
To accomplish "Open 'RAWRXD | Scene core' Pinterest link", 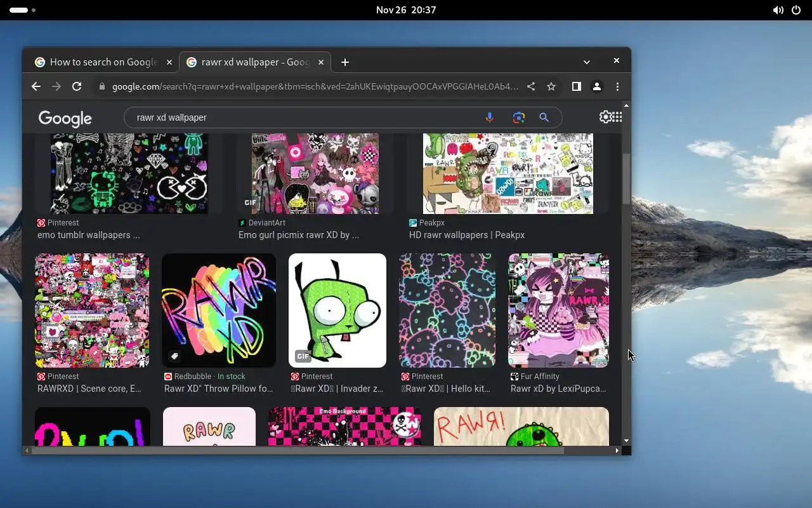I will [89, 389].
